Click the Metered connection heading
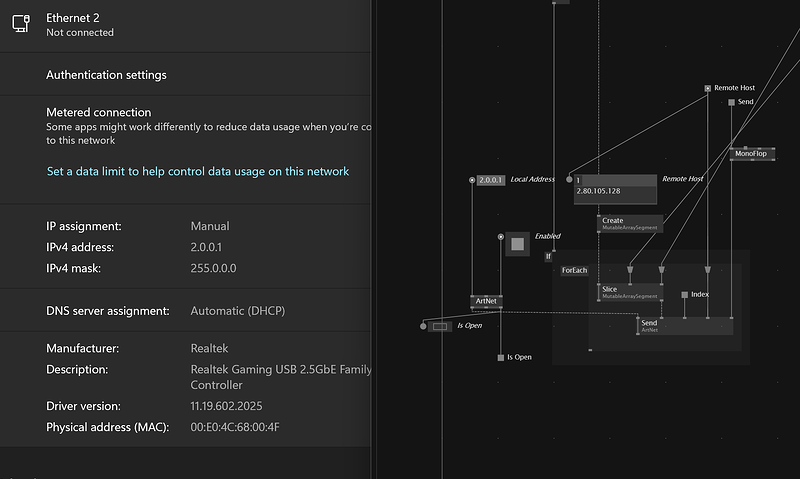 [x=98, y=112]
